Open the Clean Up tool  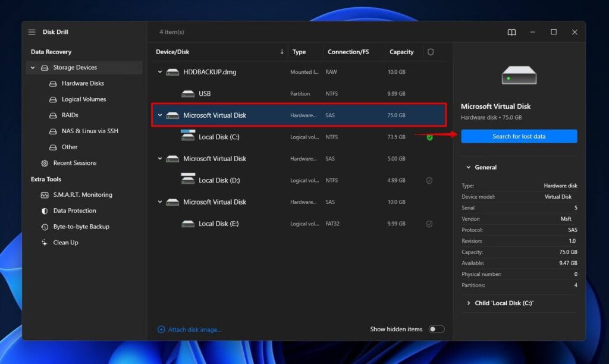tap(65, 243)
